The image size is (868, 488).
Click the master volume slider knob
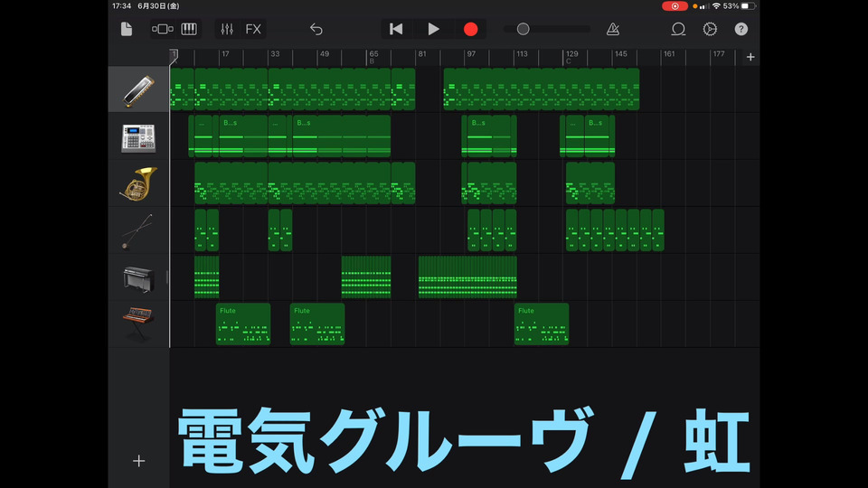pyautogui.click(x=524, y=29)
